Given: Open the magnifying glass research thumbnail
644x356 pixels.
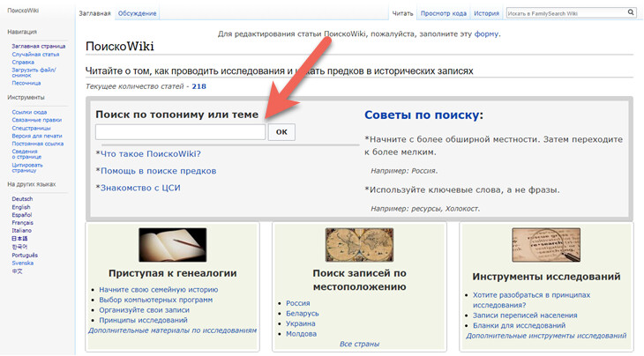Looking at the screenshot, I should click(x=546, y=245).
